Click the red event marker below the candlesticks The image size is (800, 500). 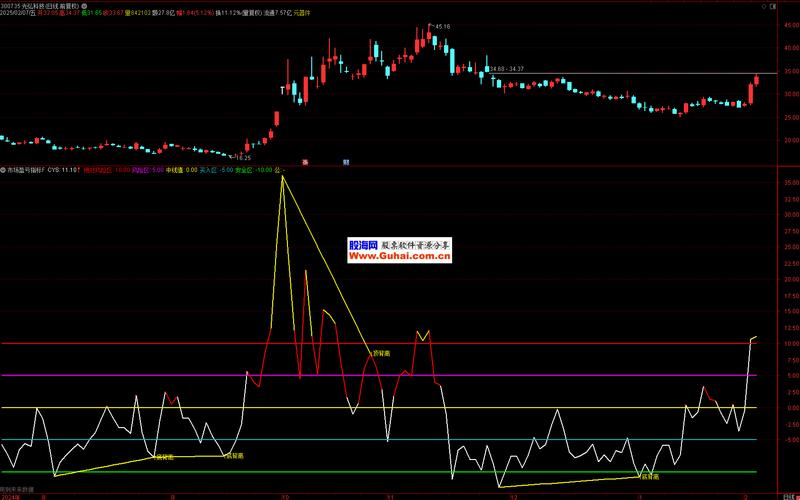(306, 161)
